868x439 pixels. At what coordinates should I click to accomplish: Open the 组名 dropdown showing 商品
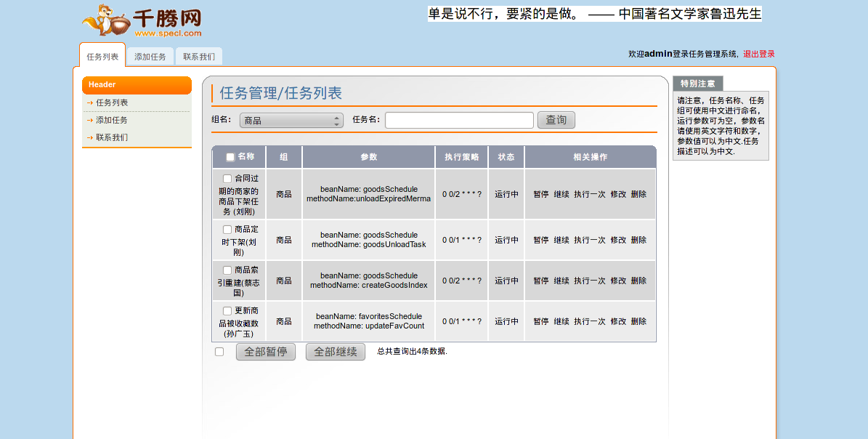pyautogui.click(x=291, y=121)
